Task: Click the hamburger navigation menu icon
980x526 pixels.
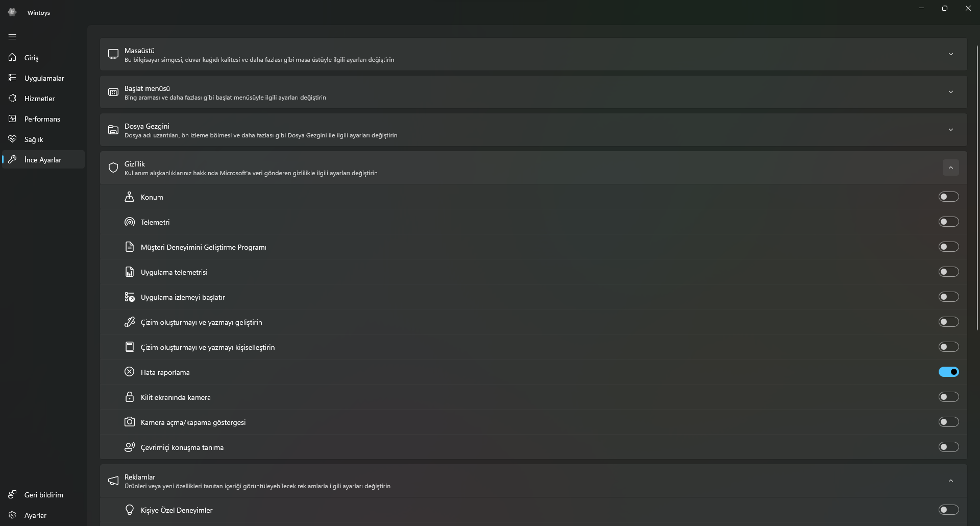Action: [x=12, y=37]
